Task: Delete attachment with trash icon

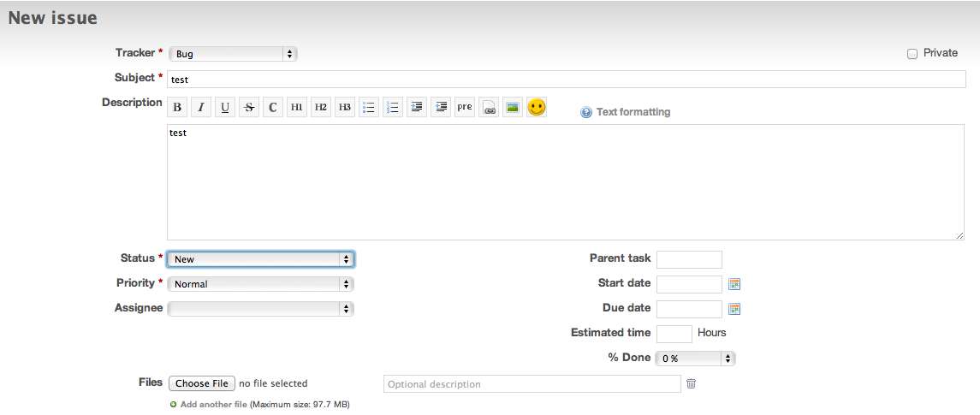Action: coord(691,383)
